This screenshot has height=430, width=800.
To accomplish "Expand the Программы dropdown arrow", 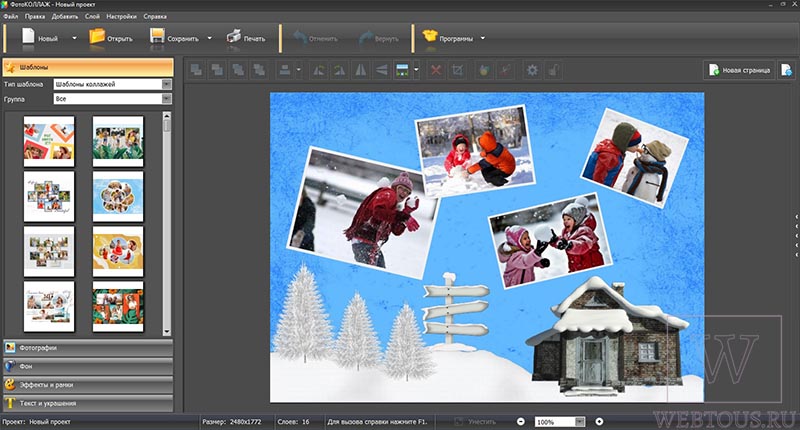I will tap(483, 38).
